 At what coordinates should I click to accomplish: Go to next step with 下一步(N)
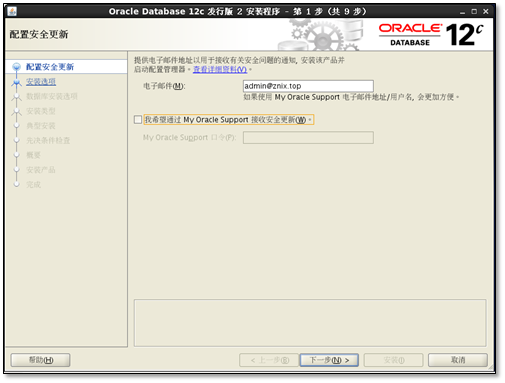point(329,360)
